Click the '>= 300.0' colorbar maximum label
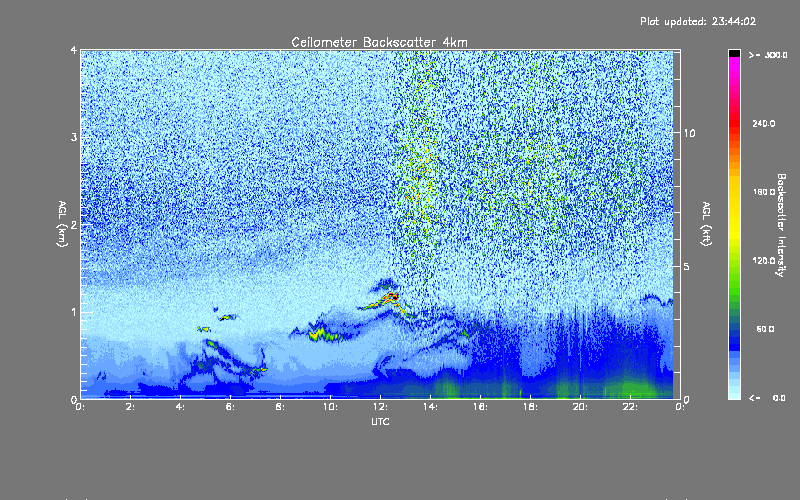 click(x=768, y=55)
